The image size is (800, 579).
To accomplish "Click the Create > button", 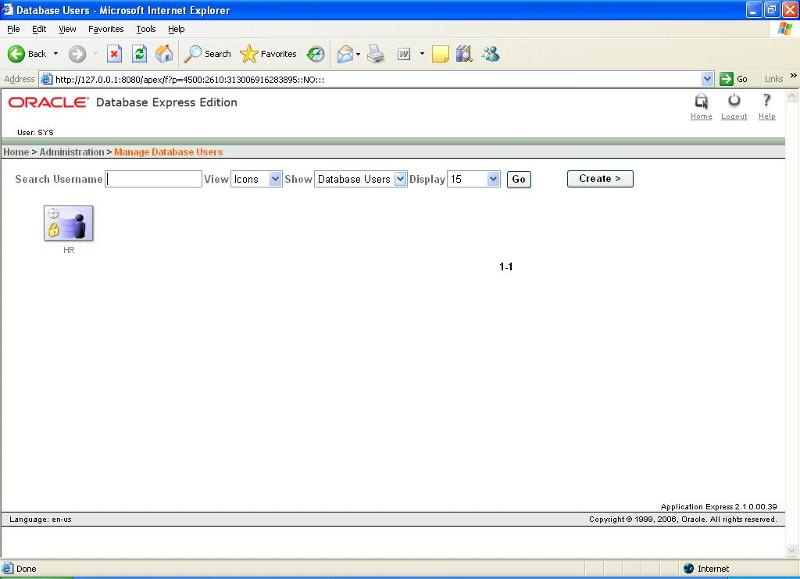I will point(600,179).
